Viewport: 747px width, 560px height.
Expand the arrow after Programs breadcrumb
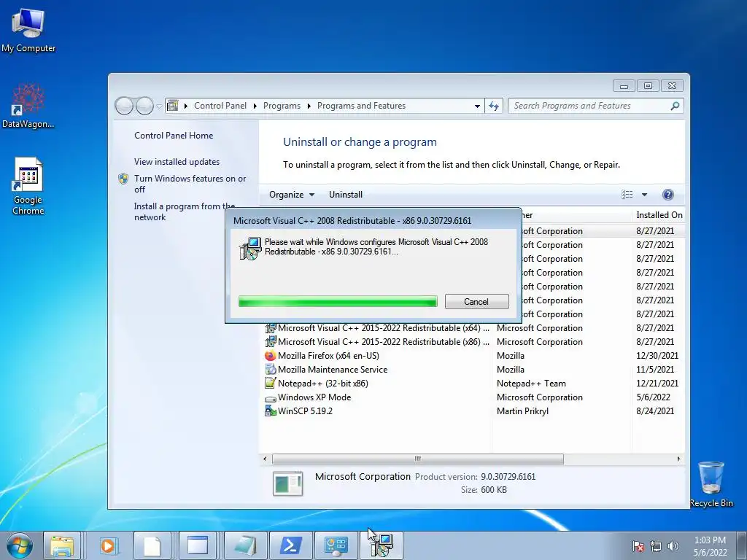pos(309,106)
